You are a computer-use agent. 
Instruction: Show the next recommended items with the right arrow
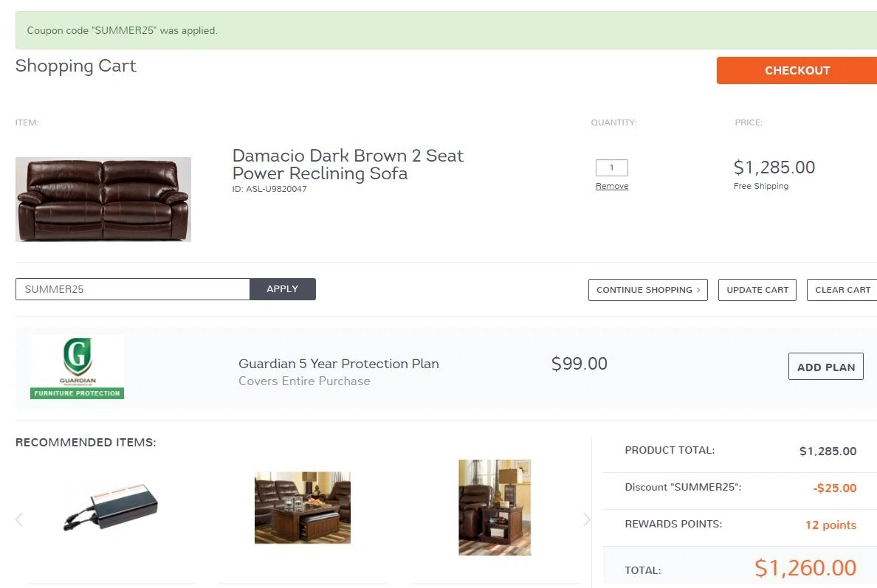coord(586,520)
